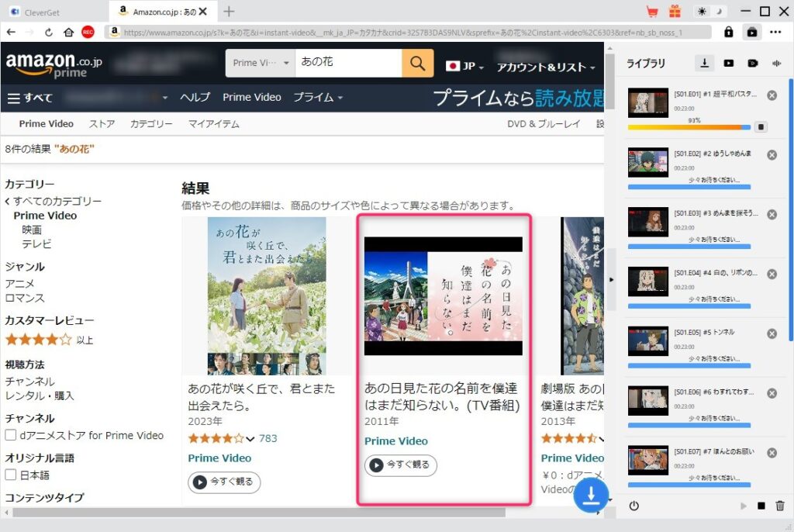Click the red REC record button
Image resolution: width=794 pixels, height=532 pixels.
click(x=88, y=32)
